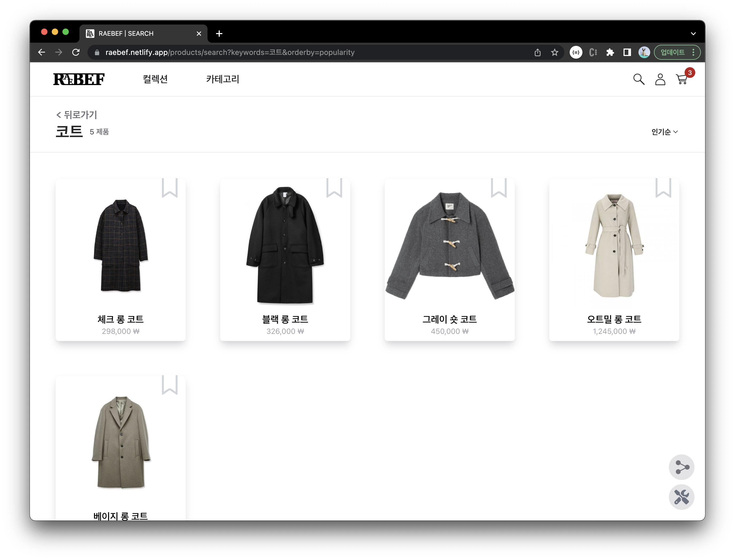The width and height of the screenshot is (735, 560).
Task: Click the green maximize window button
Action: [66, 32]
